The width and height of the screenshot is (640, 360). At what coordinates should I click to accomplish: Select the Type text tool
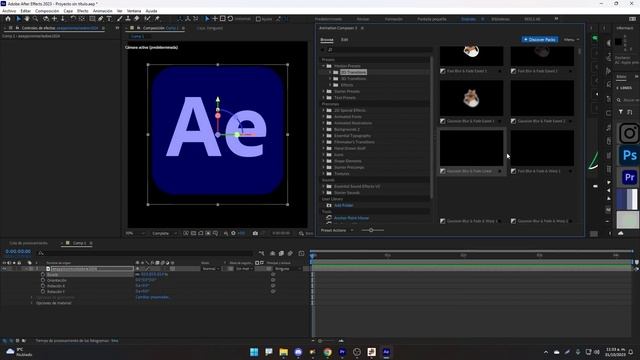click(x=109, y=19)
